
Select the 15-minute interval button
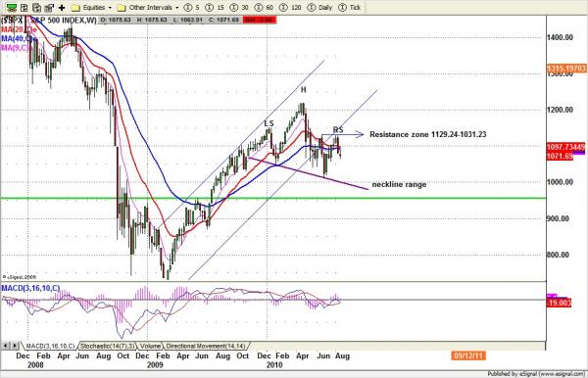(x=216, y=8)
